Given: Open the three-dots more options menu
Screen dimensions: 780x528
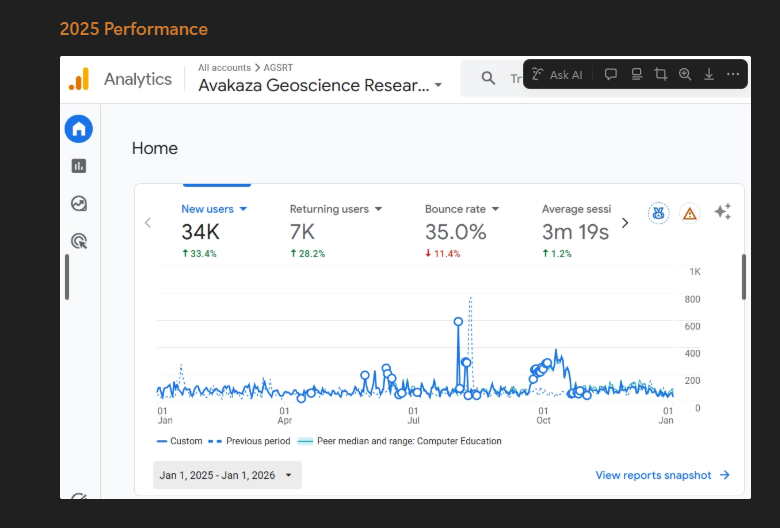Looking at the screenshot, I should 733,74.
